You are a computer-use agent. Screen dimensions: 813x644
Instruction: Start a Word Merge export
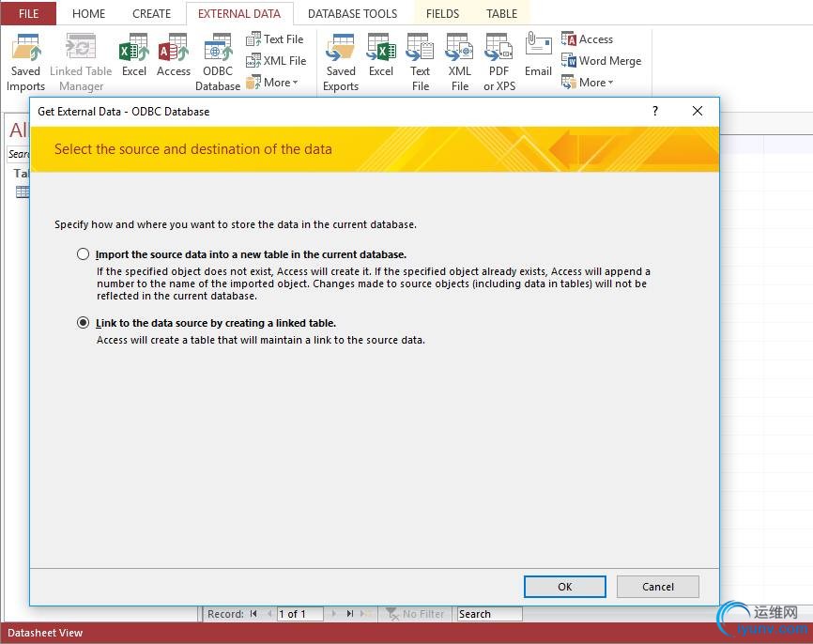pos(602,61)
